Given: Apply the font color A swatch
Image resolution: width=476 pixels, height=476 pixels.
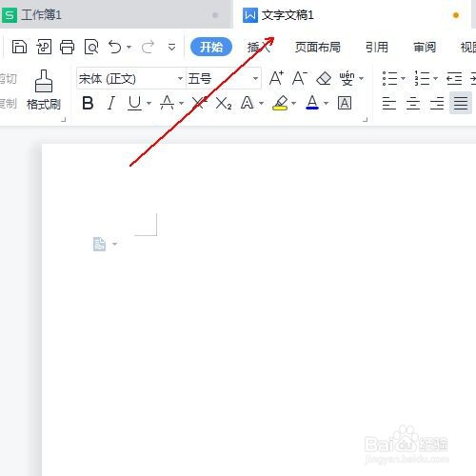Looking at the screenshot, I should point(312,103).
